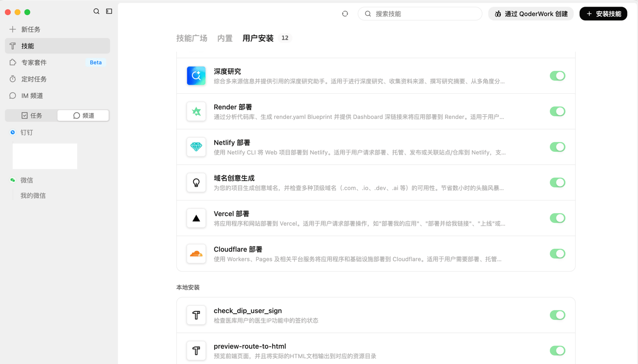
Task: Switch to the 任务 segment tab
Action: pyautogui.click(x=32, y=116)
